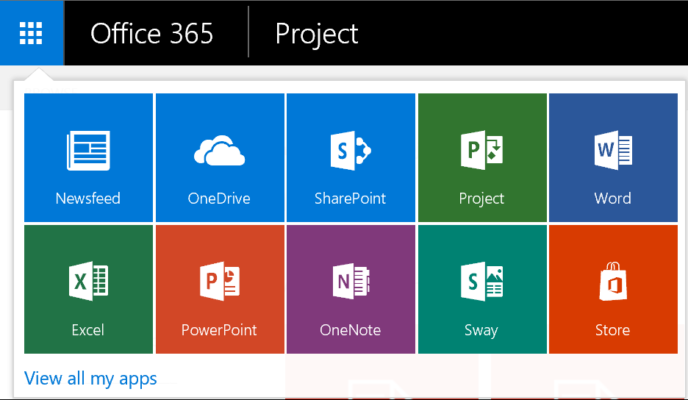Start PowerPoint from its P icon
Screen dimensions: 688x400
click(219, 281)
